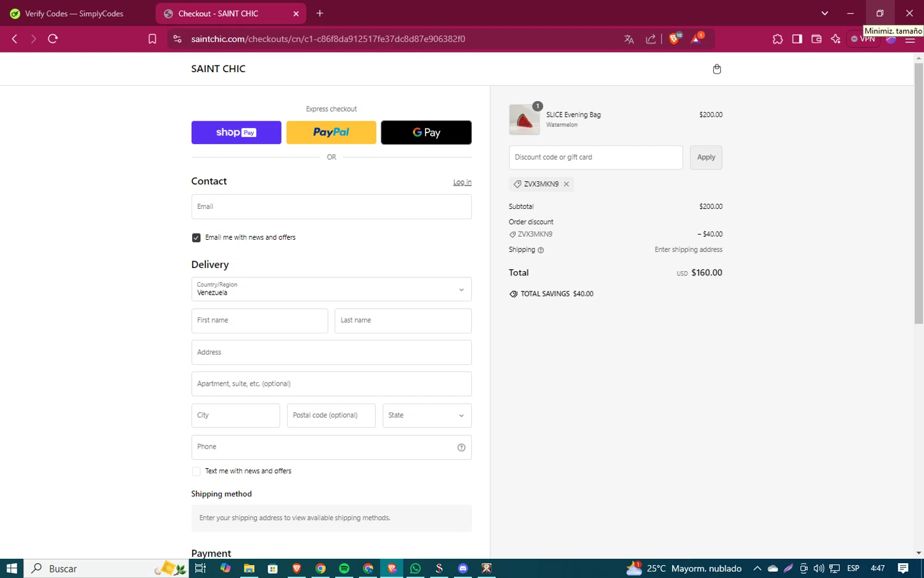Screen dimensions: 924x578
Task: Click the Postal code field
Action: (x=331, y=415)
